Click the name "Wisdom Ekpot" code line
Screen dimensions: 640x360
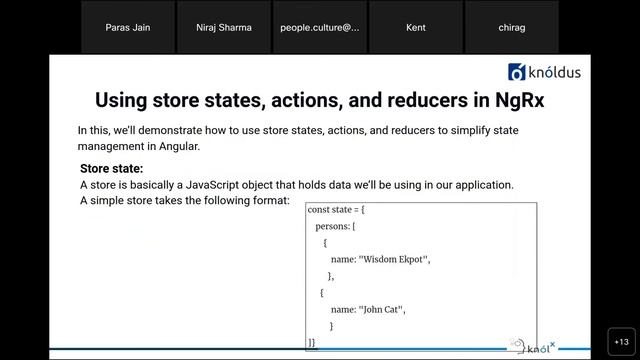pyautogui.click(x=380, y=260)
